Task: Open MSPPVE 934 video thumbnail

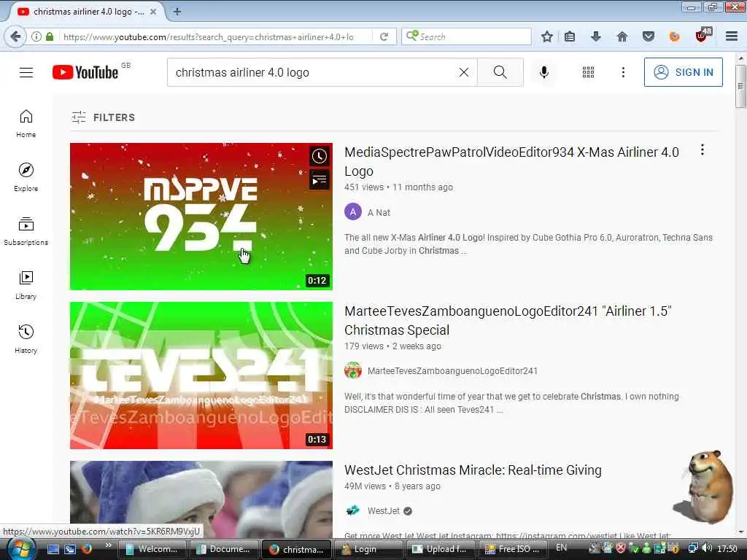Action: 201,216
